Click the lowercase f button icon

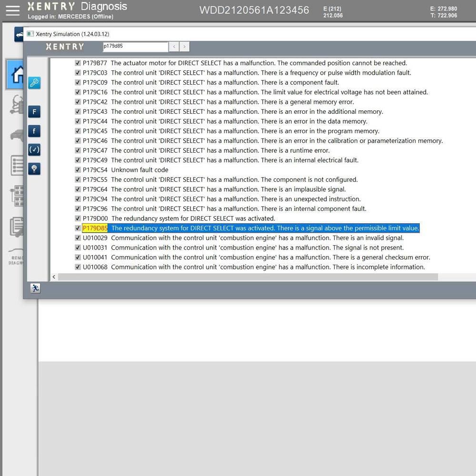pos(34,131)
